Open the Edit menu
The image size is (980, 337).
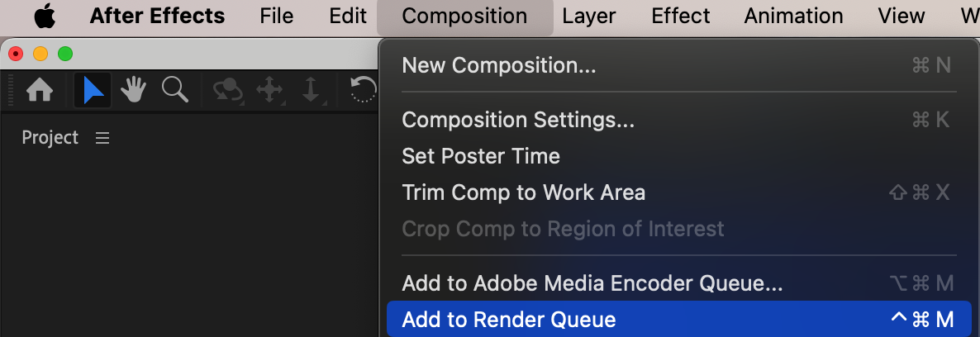[x=348, y=16]
